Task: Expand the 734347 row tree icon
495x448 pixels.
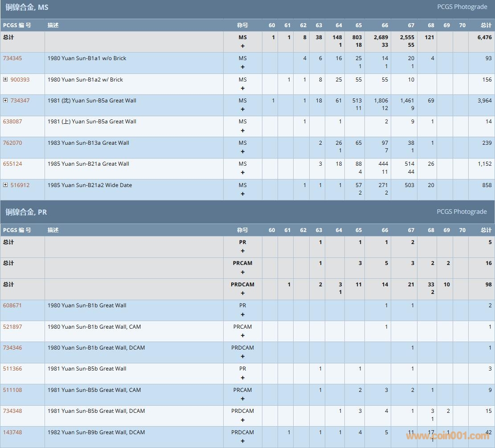Action: coord(5,100)
